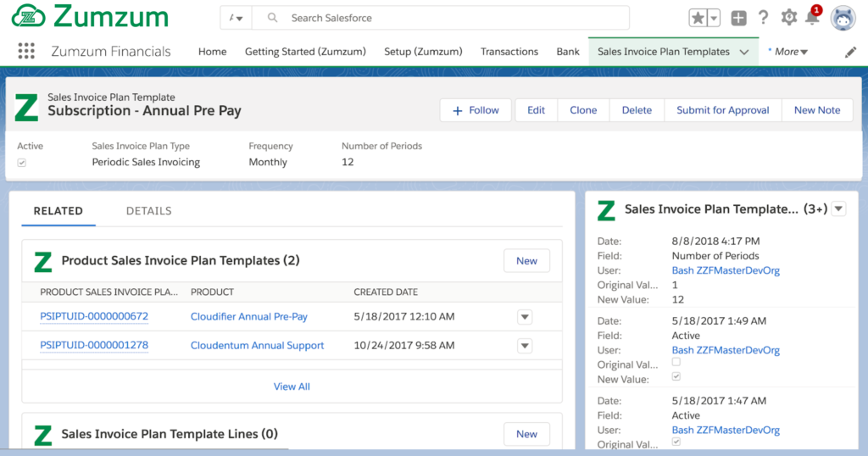Click New in Product Sales Invoice Plan Templates
This screenshot has height=456, width=868.
pos(526,261)
